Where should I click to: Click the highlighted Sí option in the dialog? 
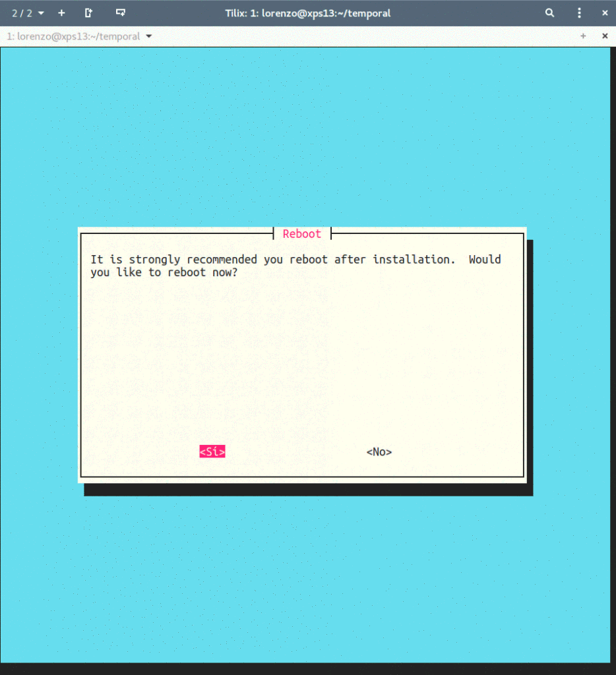tap(212, 451)
